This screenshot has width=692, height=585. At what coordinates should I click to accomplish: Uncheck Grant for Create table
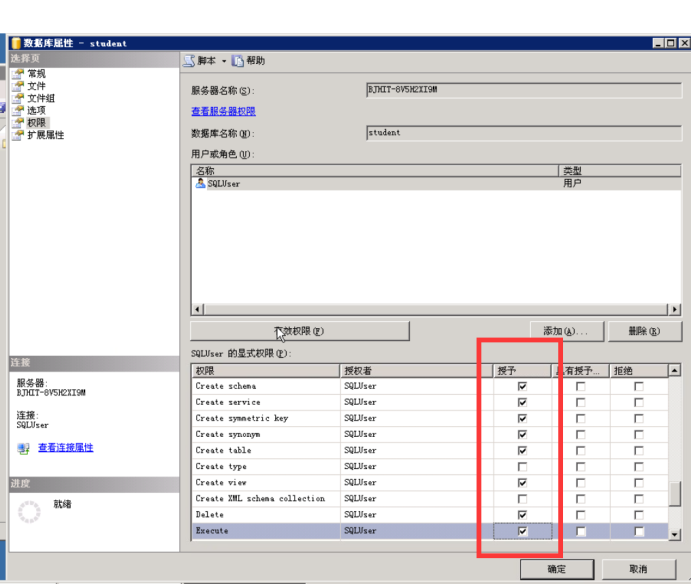pos(522,450)
